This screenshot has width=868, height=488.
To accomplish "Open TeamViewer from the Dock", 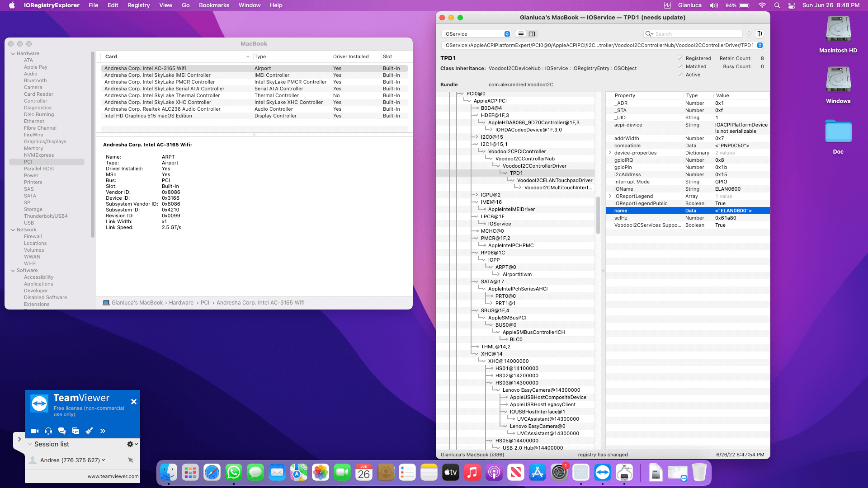I will point(603,473).
